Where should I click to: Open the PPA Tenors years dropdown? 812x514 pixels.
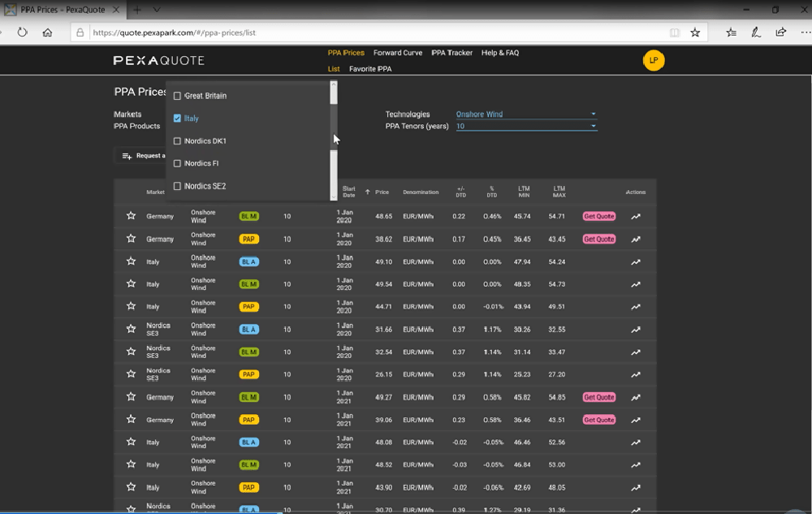point(526,126)
